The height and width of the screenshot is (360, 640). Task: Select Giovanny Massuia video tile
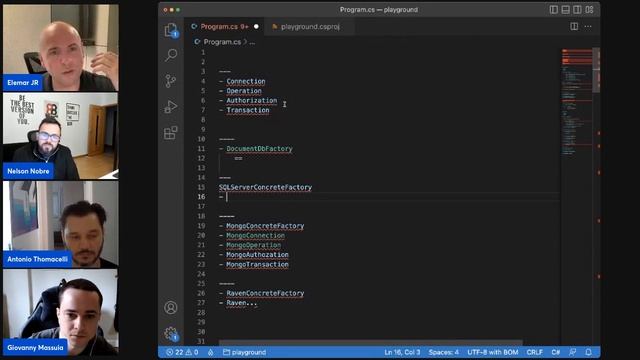[x=61, y=312]
